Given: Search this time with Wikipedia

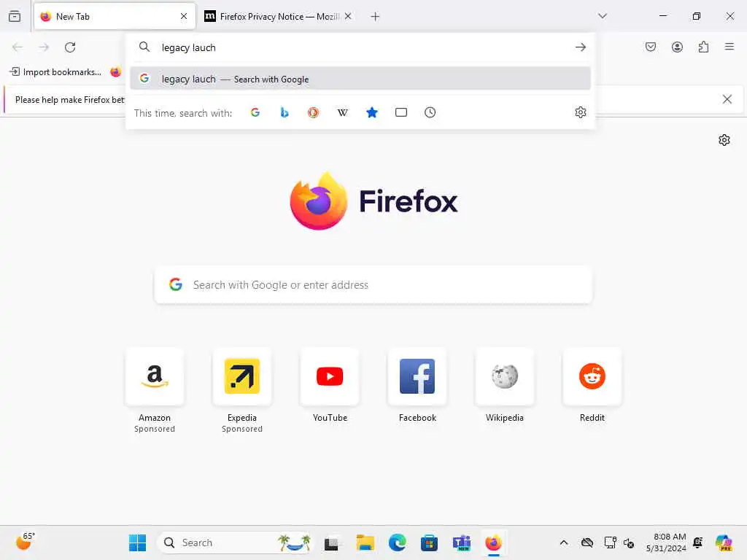Looking at the screenshot, I should [343, 112].
